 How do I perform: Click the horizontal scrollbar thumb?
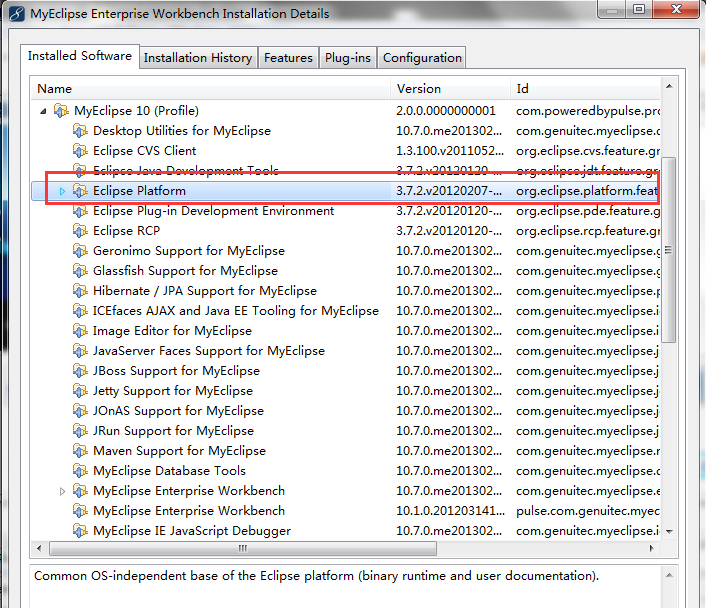243,548
